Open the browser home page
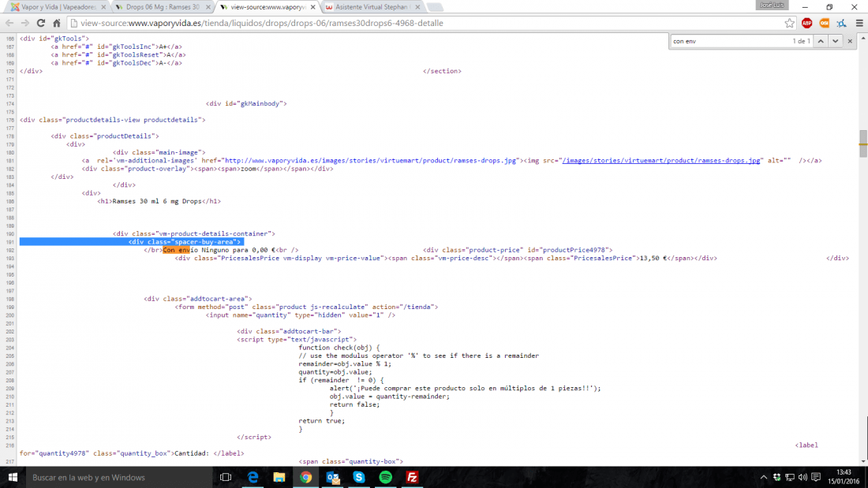 pyautogui.click(x=57, y=23)
